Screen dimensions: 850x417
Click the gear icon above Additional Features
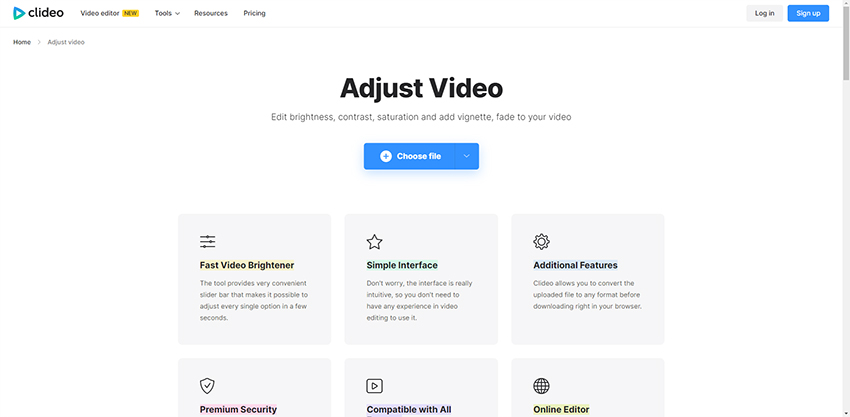click(541, 241)
